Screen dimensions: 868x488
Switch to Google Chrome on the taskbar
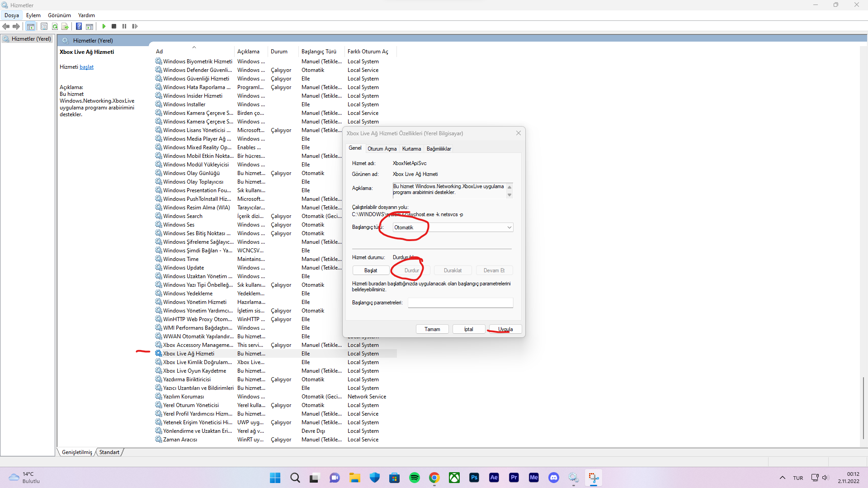point(434,478)
